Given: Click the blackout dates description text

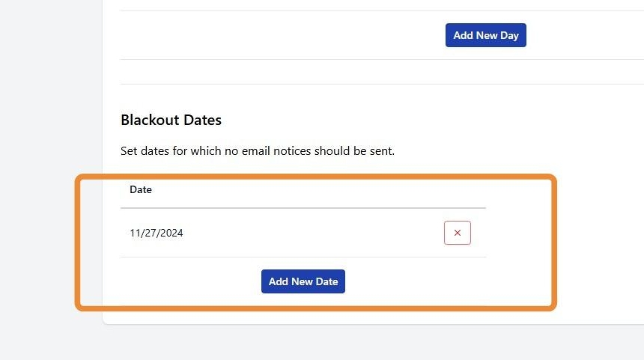Looking at the screenshot, I should (257, 151).
